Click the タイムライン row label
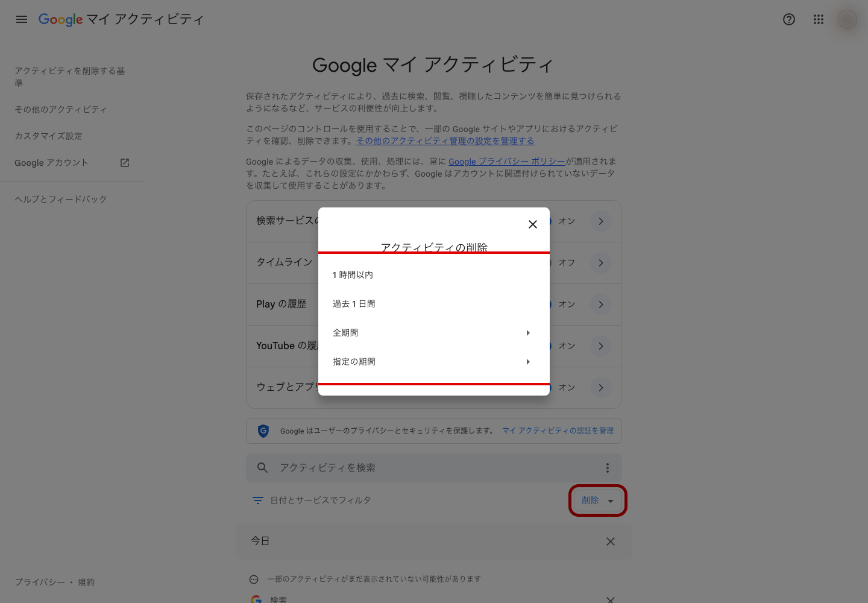This screenshot has height=603, width=868. pyautogui.click(x=285, y=262)
